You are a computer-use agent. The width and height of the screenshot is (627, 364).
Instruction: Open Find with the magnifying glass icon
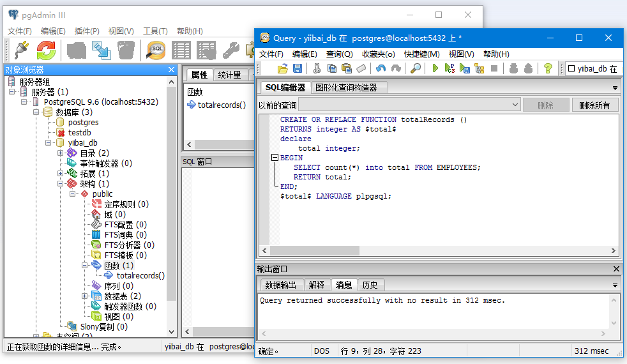[415, 68]
